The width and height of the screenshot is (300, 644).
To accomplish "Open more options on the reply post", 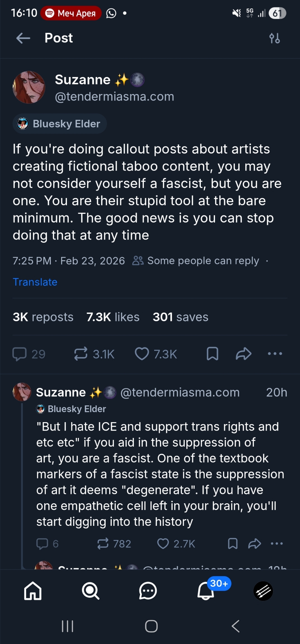I will [277, 544].
